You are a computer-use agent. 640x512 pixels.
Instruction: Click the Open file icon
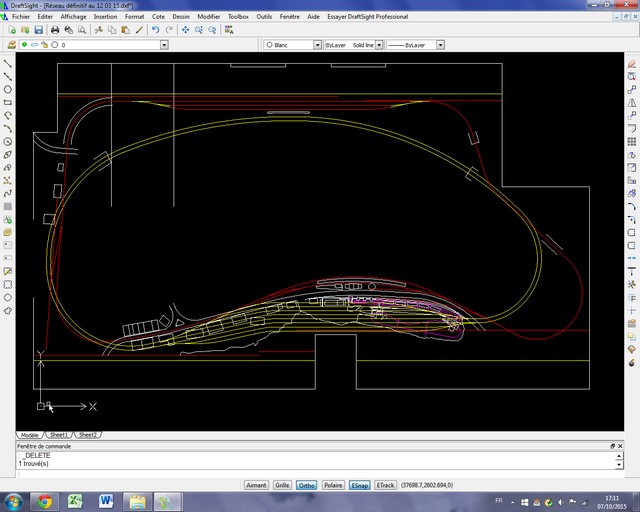(x=25, y=30)
